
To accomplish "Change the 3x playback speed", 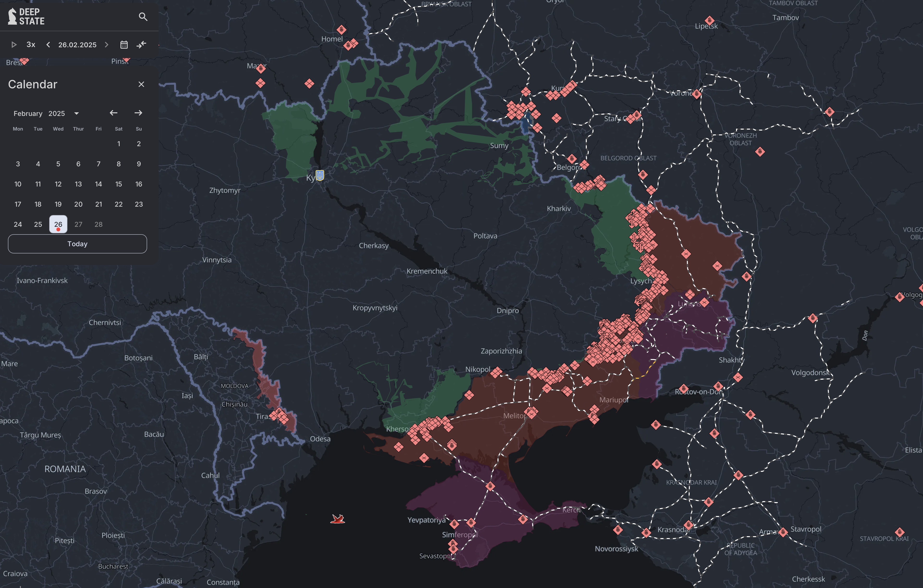I will tap(31, 44).
